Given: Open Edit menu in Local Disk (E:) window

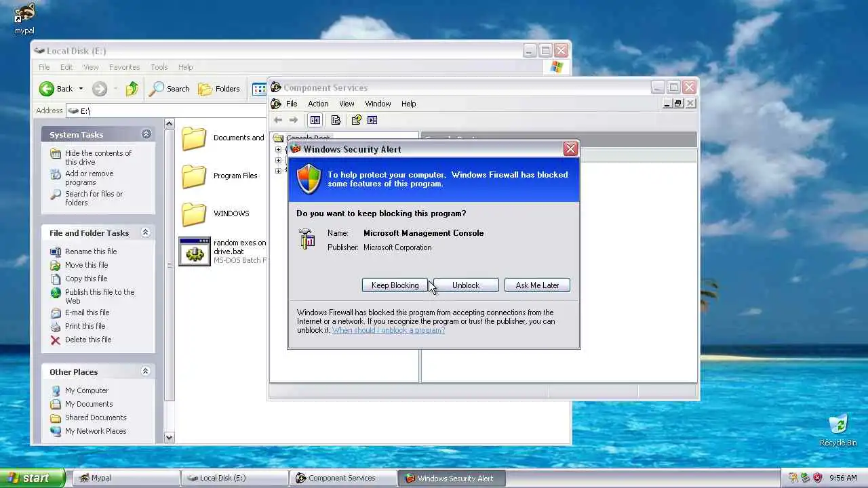Looking at the screenshot, I should 66,67.
